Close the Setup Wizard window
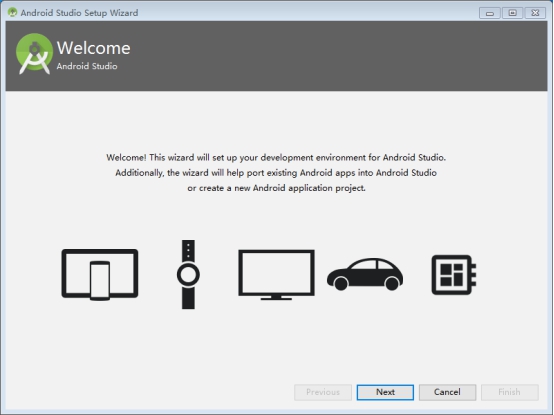This screenshot has width=554, height=415. (535, 13)
